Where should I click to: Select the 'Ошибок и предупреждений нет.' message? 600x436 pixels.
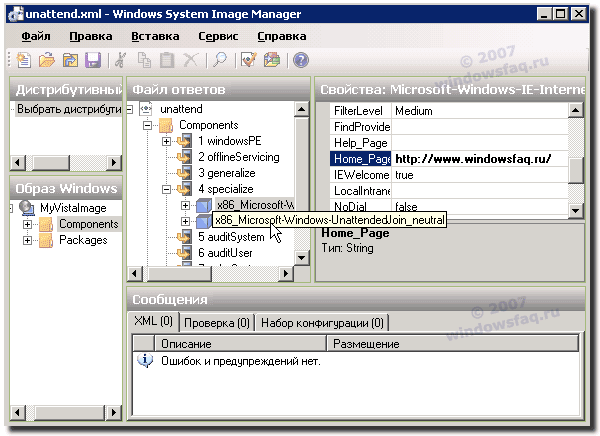click(x=241, y=361)
